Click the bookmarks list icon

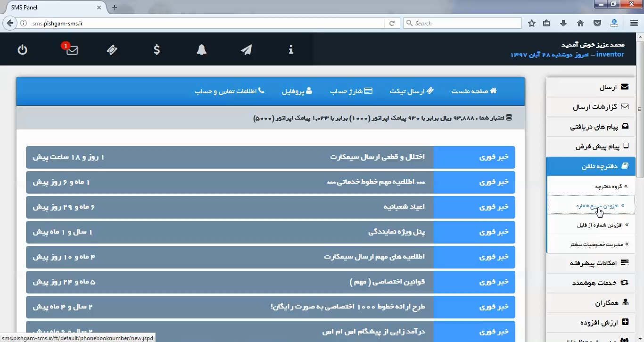[546, 23]
